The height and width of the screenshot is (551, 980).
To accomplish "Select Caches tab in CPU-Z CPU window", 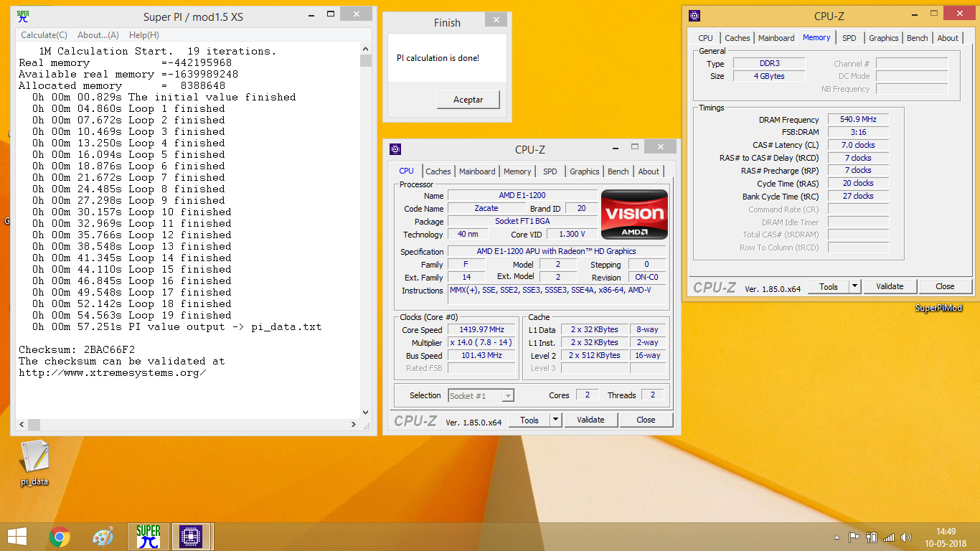I will tap(438, 171).
